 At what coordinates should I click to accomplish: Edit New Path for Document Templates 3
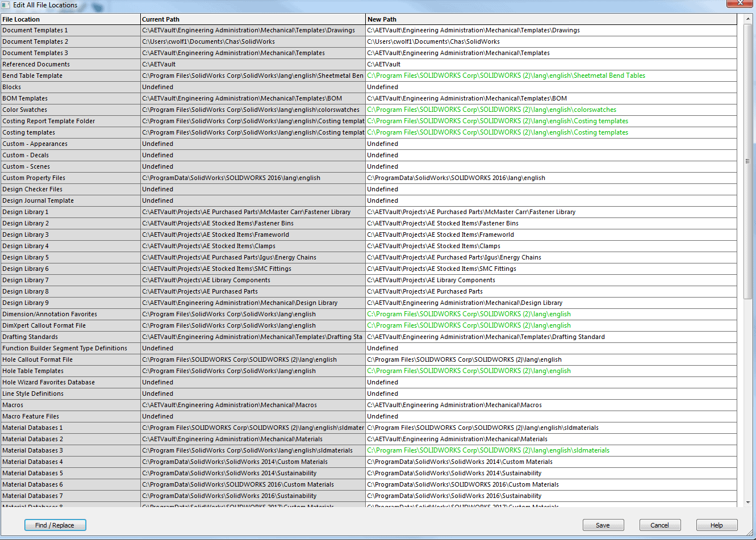(x=551, y=53)
